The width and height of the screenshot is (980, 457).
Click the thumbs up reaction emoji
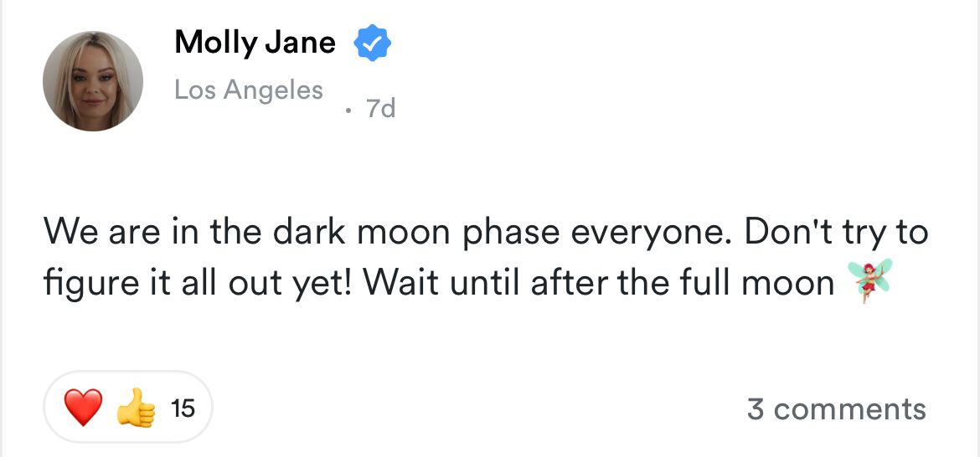(x=137, y=409)
